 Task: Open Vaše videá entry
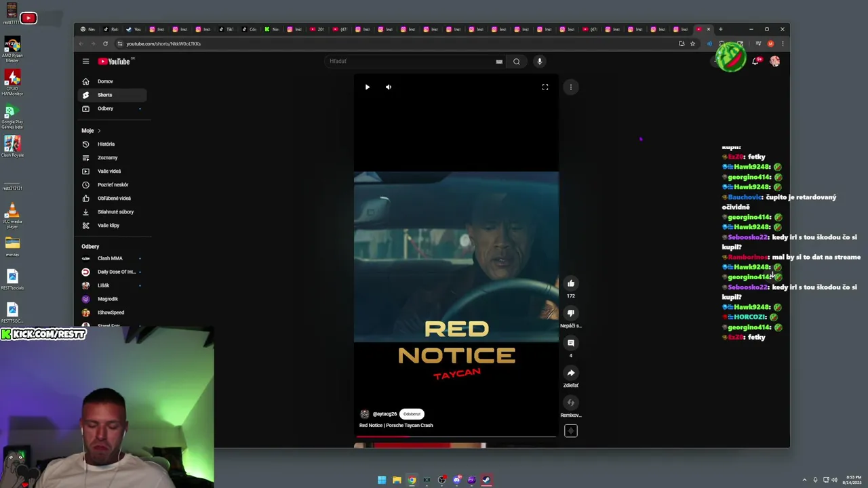pos(112,171)
